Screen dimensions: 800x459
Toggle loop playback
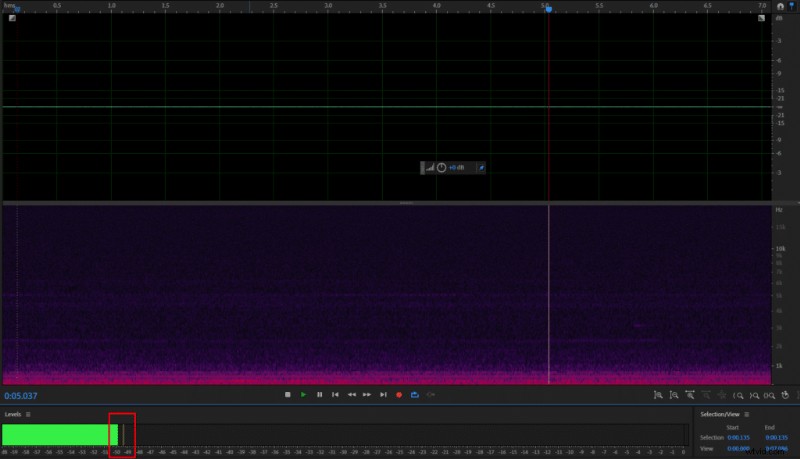[x=415, y=395]
